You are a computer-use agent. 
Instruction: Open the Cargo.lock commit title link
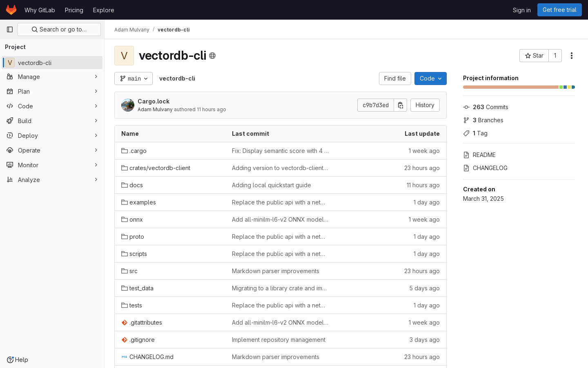(154, 101)
